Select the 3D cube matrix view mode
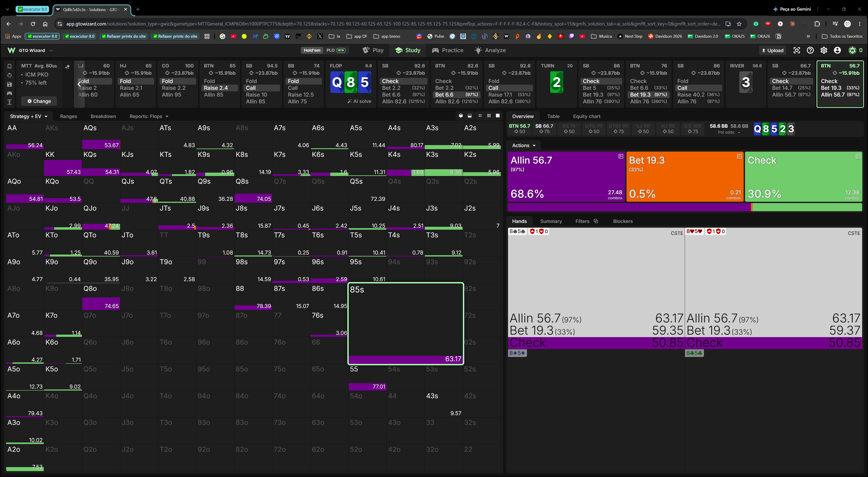 point(461,116)
